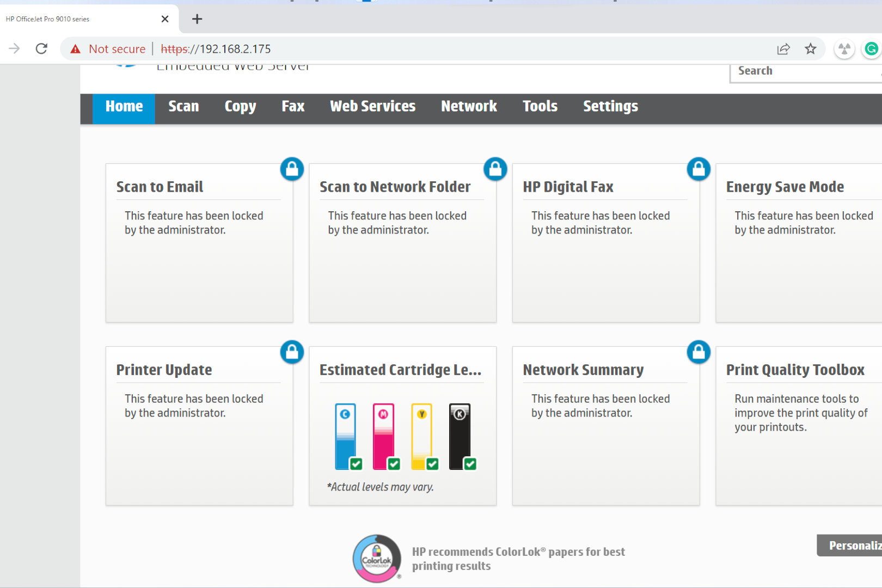Click the ColorLok papers recommendation text
This screenshot has height=588, width=882.
(x=518, y=559)
